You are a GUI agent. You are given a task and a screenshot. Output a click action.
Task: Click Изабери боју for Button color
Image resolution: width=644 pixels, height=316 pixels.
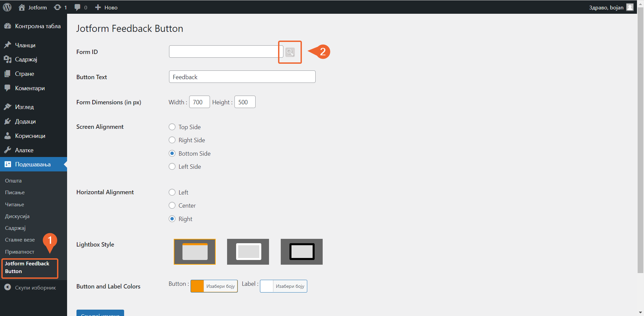[220, 286]
